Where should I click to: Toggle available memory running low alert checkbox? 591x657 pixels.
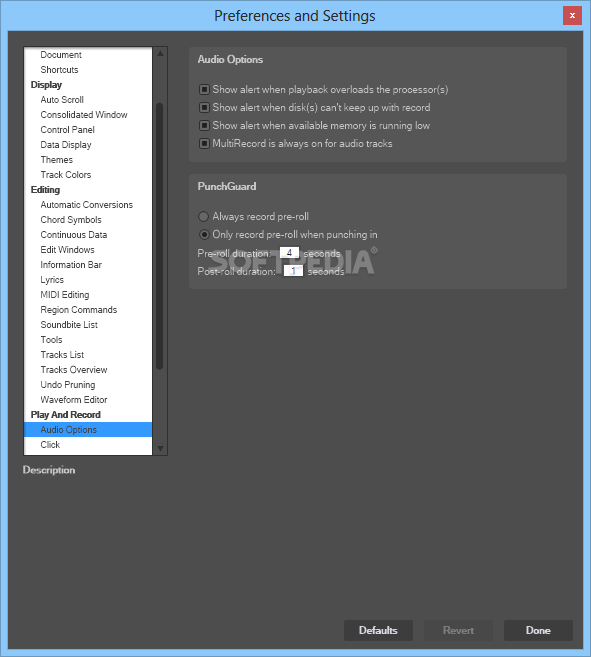click(x=204, y=126)
